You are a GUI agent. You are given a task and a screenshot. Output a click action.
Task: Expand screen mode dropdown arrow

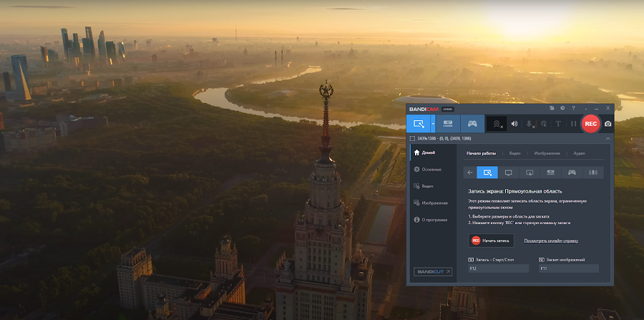(433, 123)
